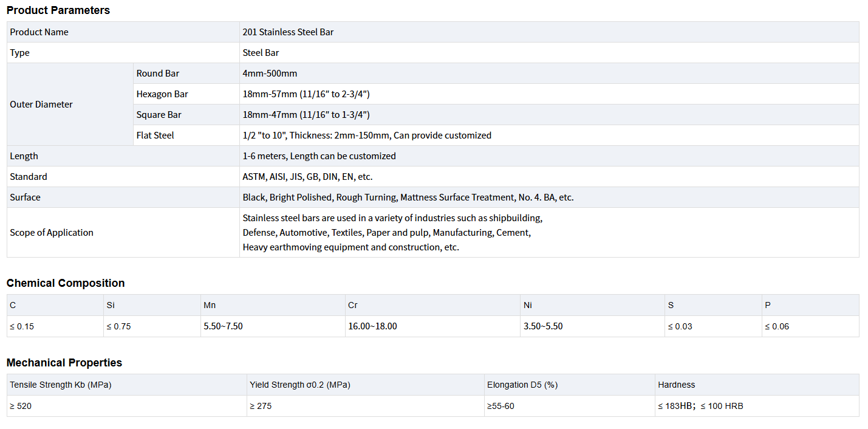
Task: Click the Product Parameters heading
Action: click(58, 10)
